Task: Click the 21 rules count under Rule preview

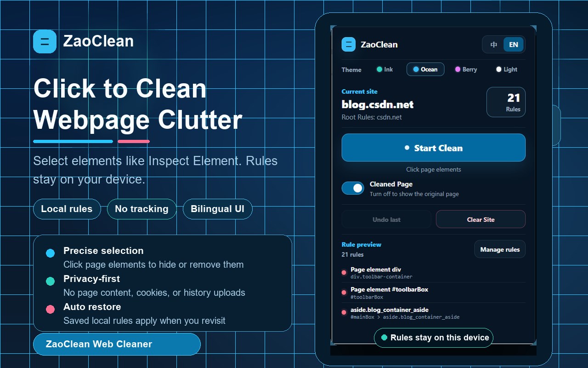Action: coord(353,254)
